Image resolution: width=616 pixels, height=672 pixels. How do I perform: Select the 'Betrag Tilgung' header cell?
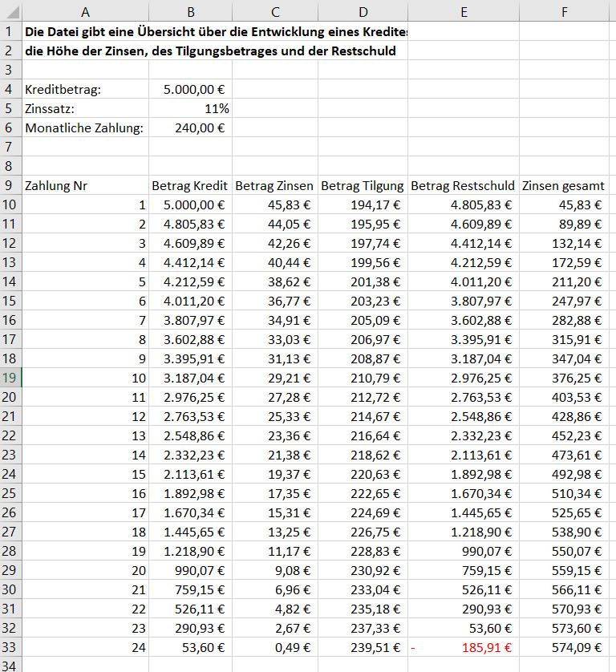363,185
